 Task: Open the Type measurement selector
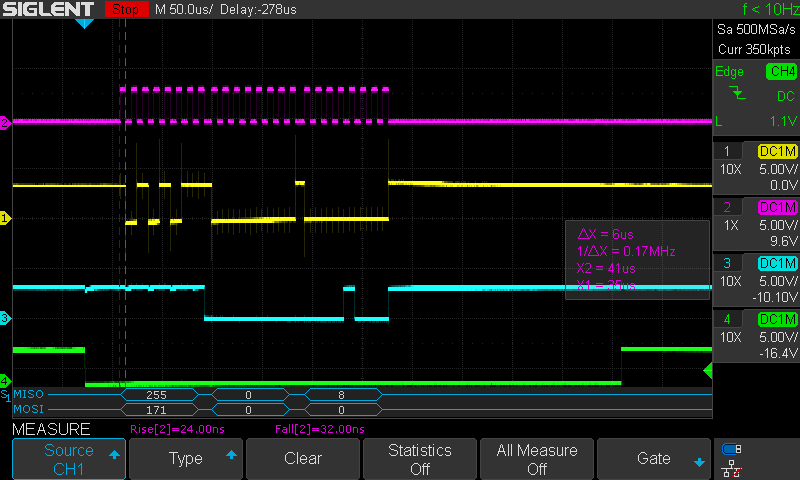[186, 459]
